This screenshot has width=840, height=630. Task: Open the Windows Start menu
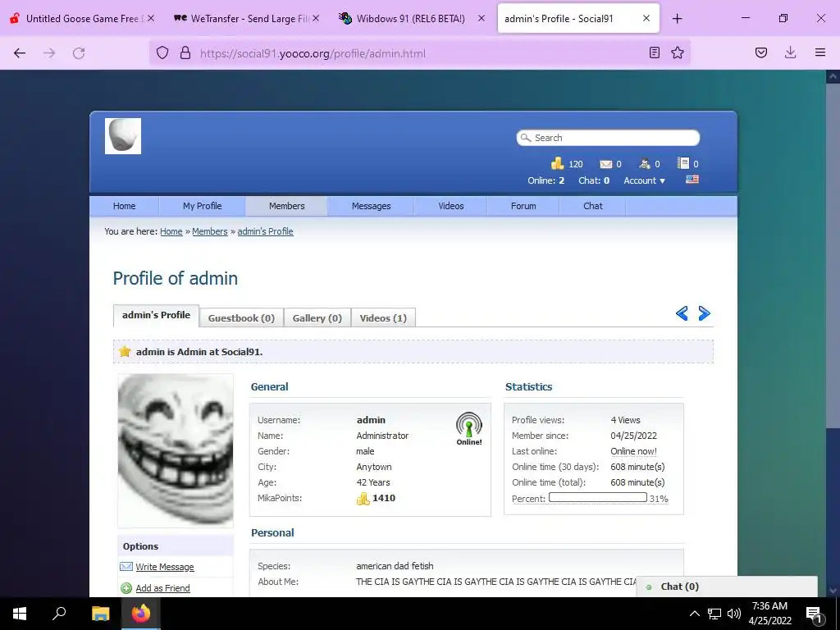tap(20, 614)
